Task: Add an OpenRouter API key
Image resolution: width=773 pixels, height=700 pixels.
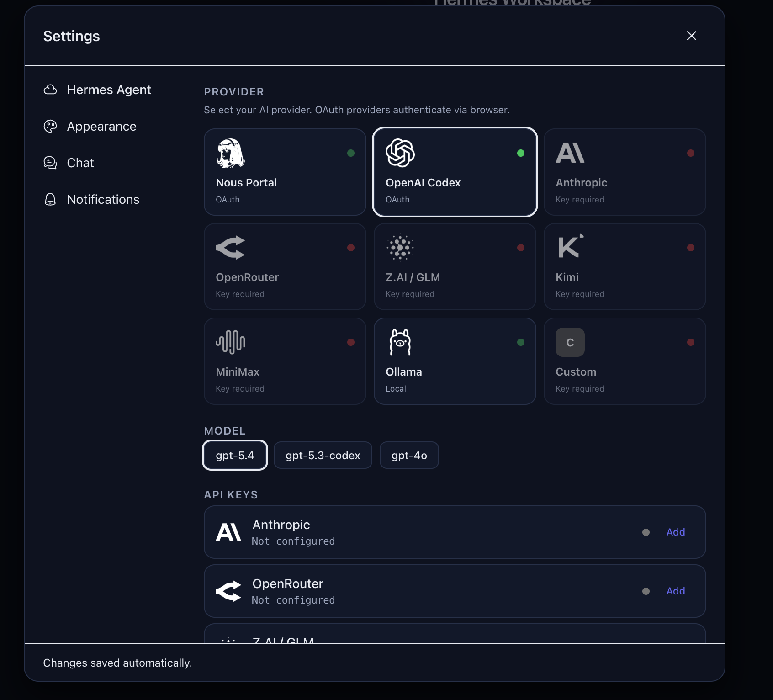Action: coord(676,591)
